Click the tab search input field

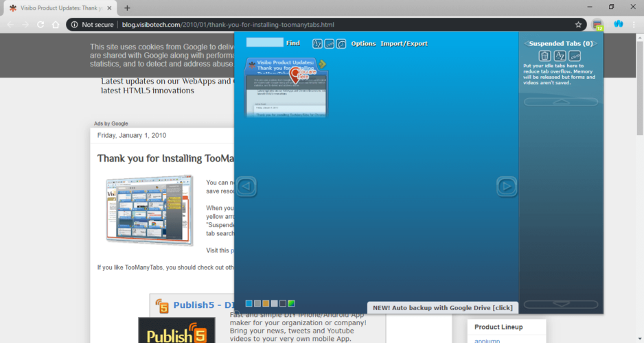click(x=264, y=43)
